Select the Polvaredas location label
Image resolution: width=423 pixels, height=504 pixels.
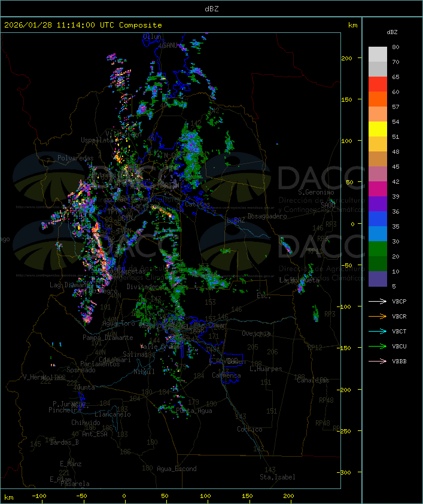coord(75,158)
